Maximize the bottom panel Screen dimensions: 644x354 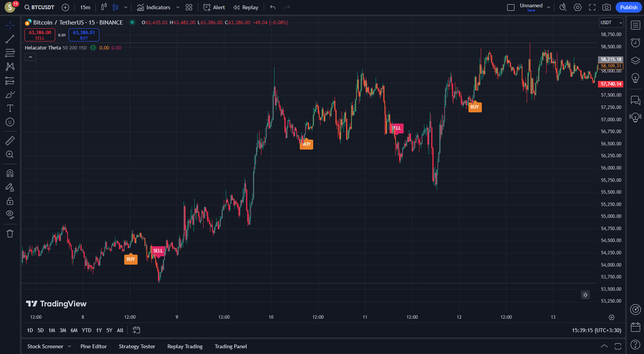[x=618, y=346]
